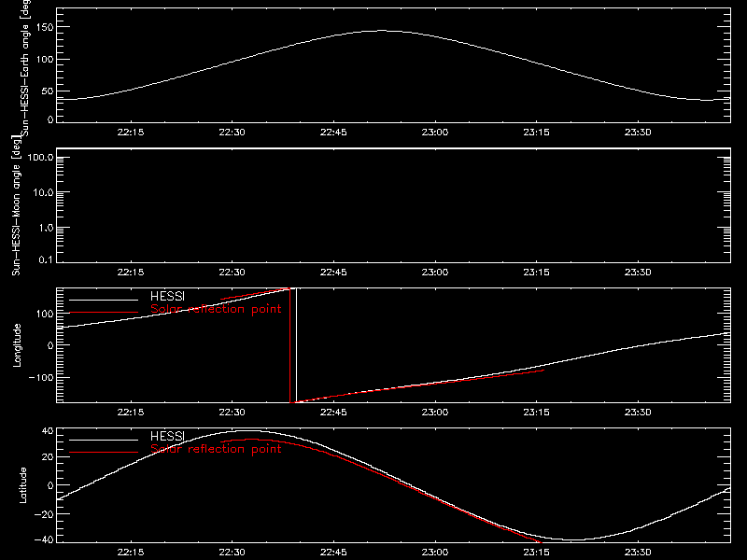This screenshot has height=560, width=747.
Task: Select the 22:15 label under the Earth angle plot
Action: click(131, 133)
